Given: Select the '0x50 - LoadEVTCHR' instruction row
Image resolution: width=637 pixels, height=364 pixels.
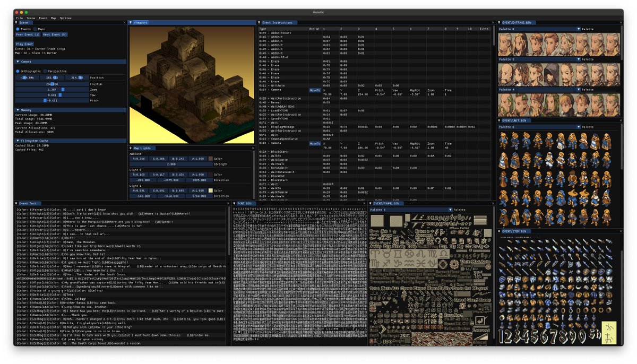Looking at the screenshot, I should click(x=374, y=110).
